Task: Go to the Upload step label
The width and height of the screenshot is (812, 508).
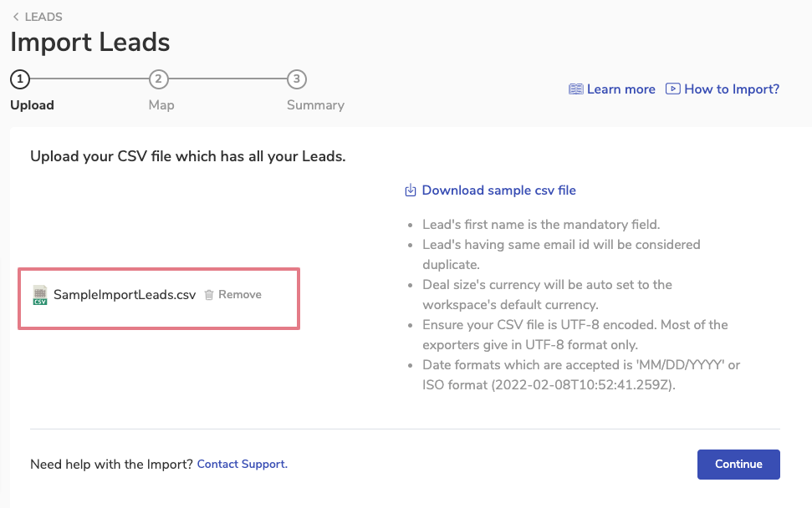Action: coord(32,105)
